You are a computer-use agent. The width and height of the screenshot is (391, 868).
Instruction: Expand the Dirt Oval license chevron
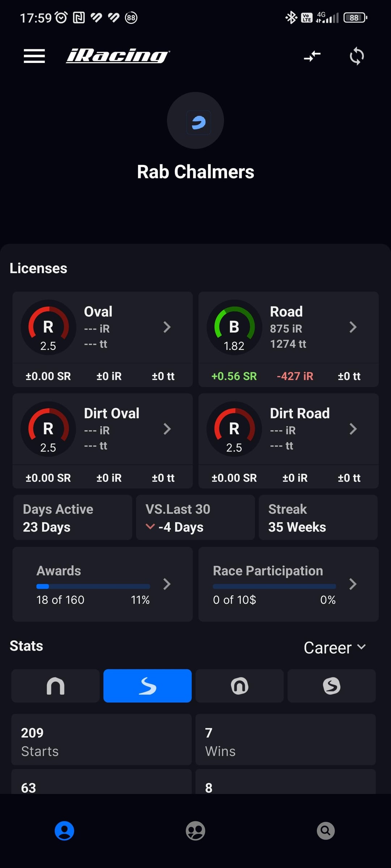(x=167, y=429)
